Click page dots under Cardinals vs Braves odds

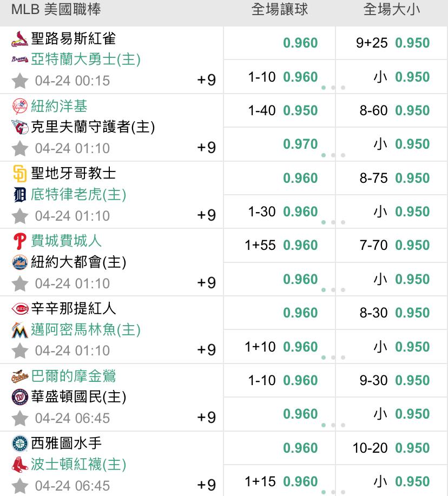point(333,88)
